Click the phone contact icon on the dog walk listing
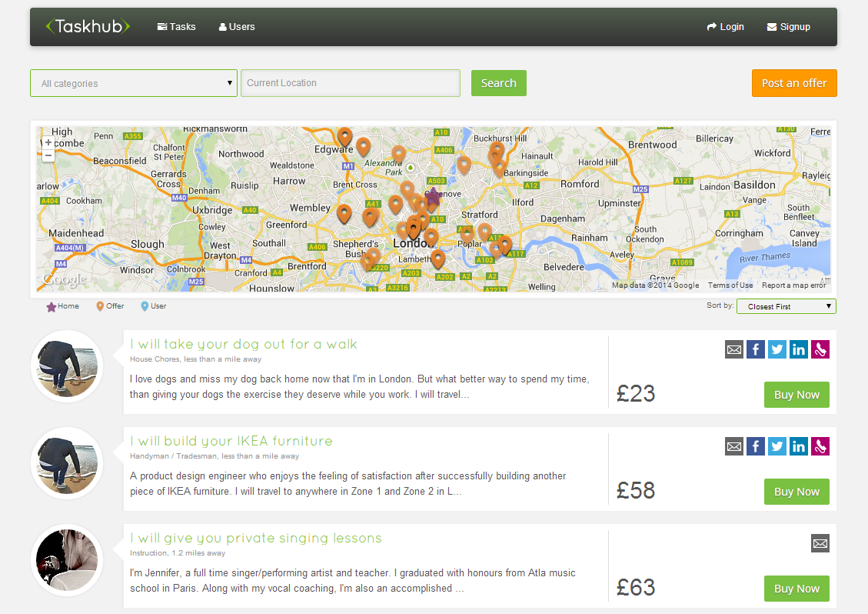 [x=820, y=349]
